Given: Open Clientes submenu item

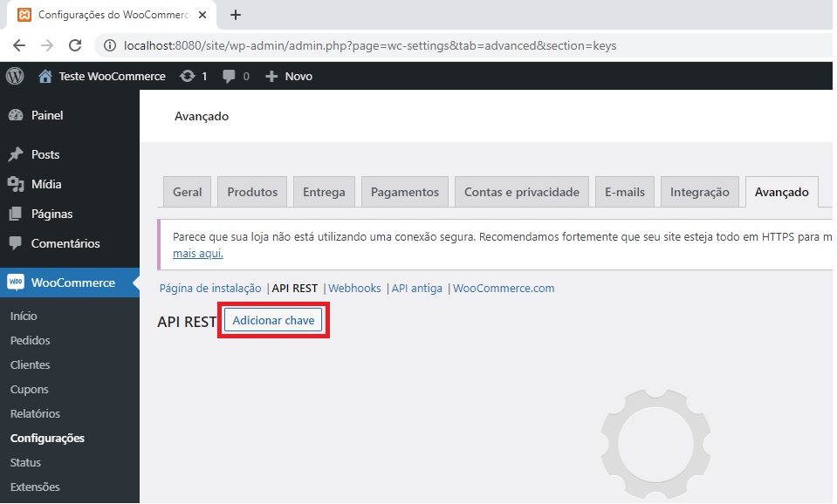Looking at the screenshot, I should point(30,364).
